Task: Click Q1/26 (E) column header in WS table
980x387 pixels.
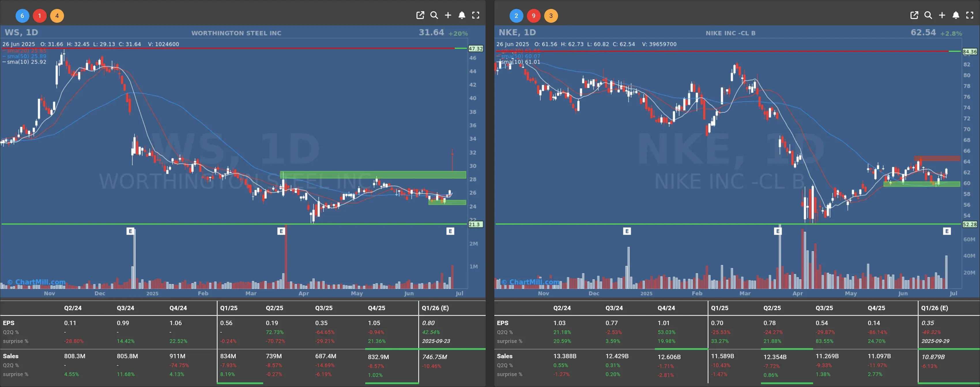Action: click(435, 308)
